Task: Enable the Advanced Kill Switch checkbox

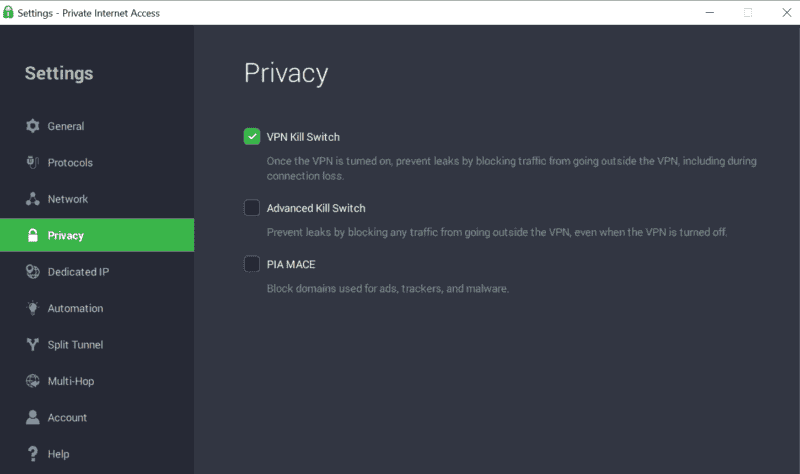Action: click(252, 208)
